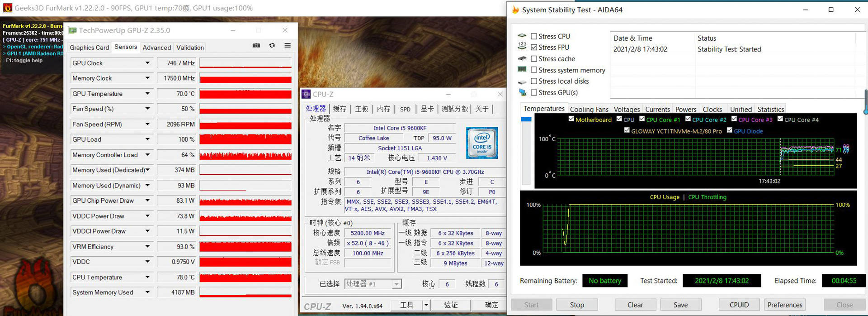The image size is (868, 316).
Task: Open CPU-Z SPD tab
Action: [x=405, y=109]
